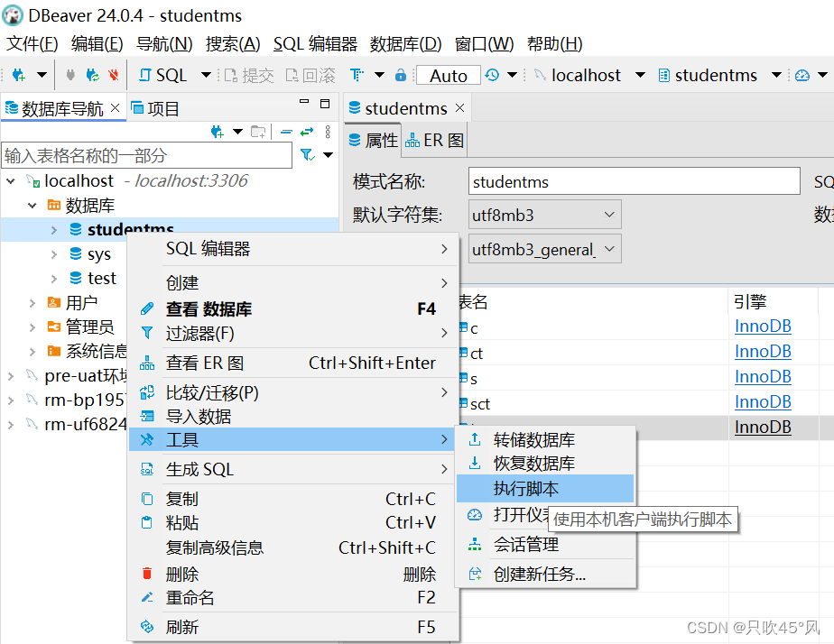The width and height of the screenshot is (834, 644).
Task: Click the navigator new connection icon
Action: tap(217, 132)
